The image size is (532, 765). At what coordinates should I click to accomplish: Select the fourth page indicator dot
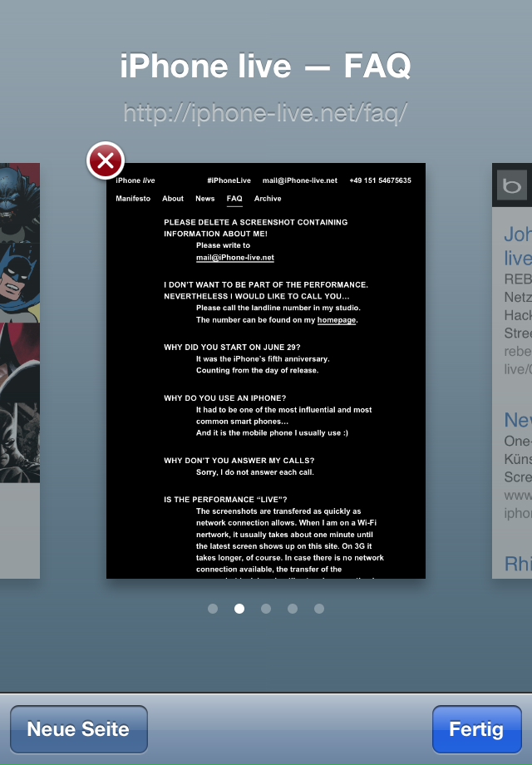tap(293, 609)
